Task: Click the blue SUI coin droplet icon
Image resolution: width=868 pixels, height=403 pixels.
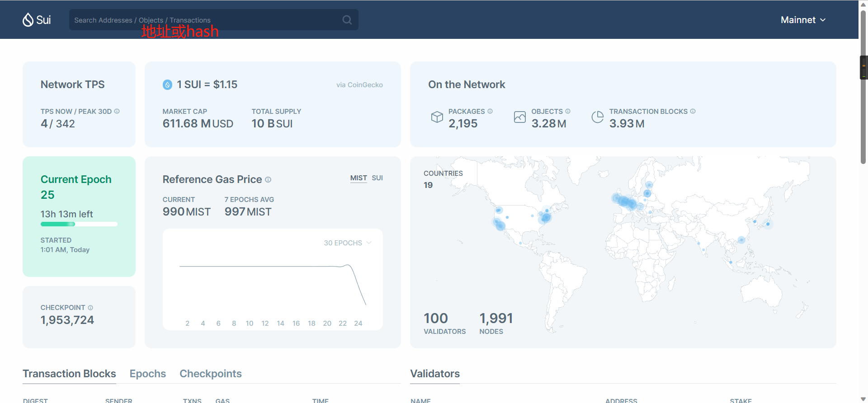Action: [x=167, y=85]
